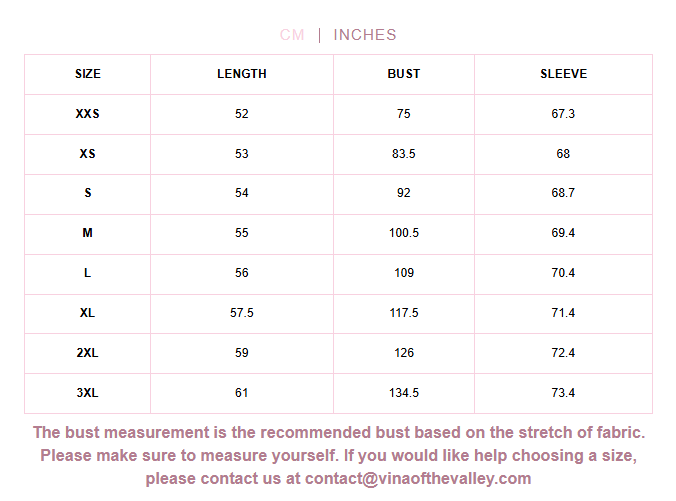676x501 pixels.
Task: Select the XL size row label
Action: (x=88, y=313)
